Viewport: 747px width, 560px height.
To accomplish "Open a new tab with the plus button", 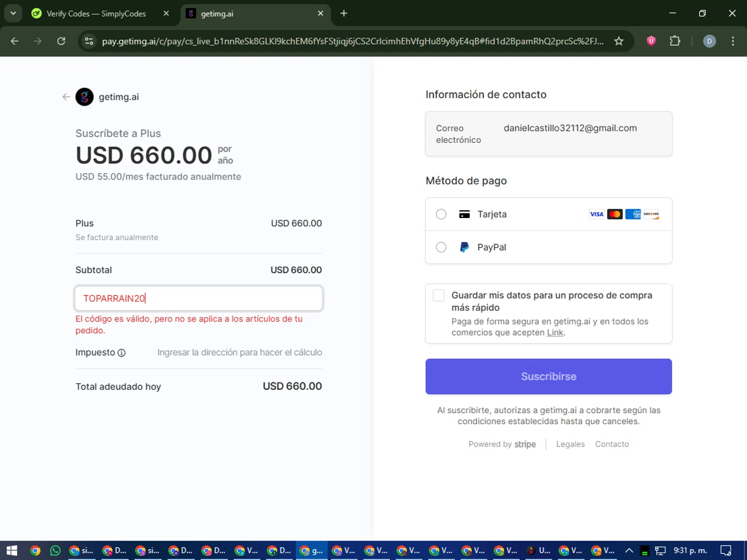I will pos(344,13).
